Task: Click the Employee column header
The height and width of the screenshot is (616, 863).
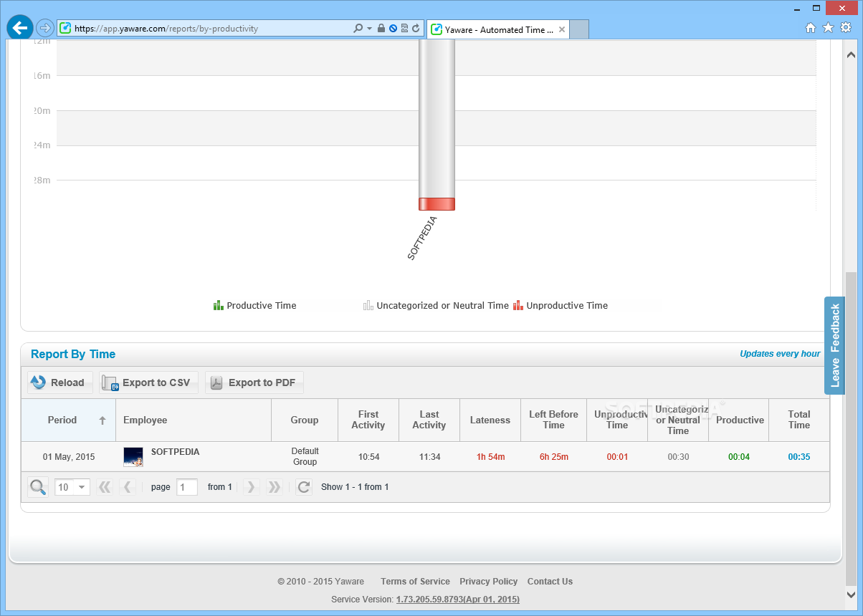Action: point(194,420)
